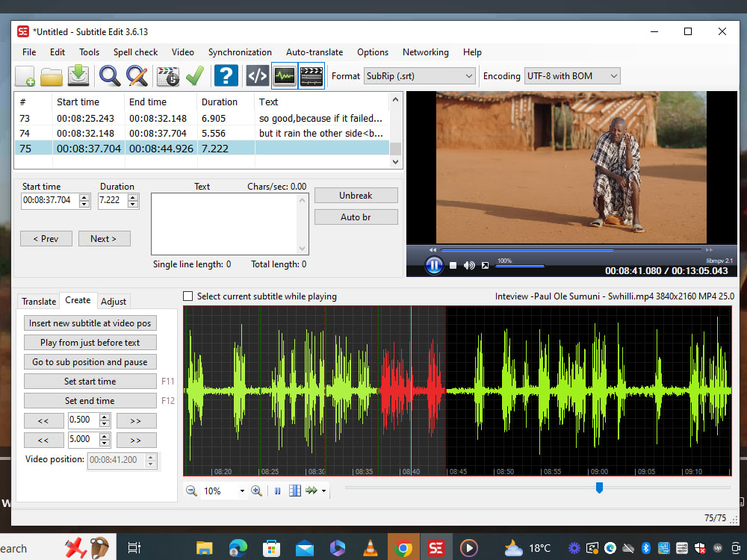Open Google Chrome from the taskbar
The image size is (747, 560).
click(x=403, y=548)
